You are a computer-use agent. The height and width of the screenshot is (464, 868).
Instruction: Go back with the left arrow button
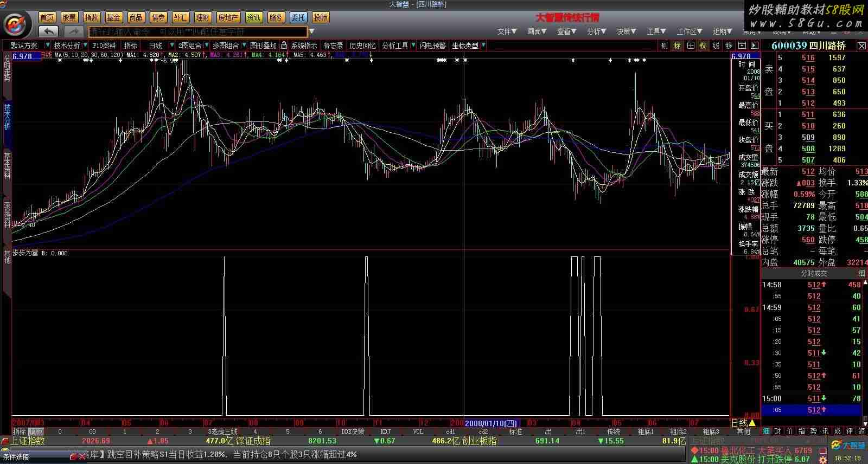49,31
